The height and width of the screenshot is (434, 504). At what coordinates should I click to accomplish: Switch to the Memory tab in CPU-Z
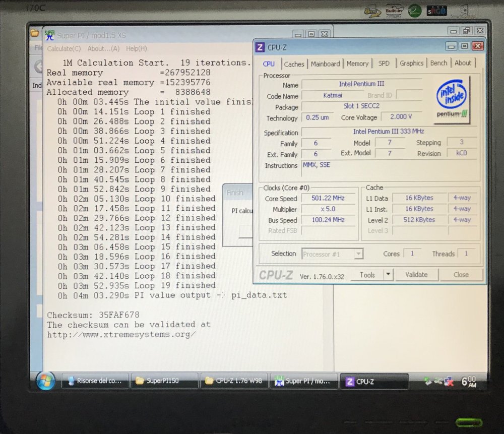pyautogui.click(x=357, y=64)
